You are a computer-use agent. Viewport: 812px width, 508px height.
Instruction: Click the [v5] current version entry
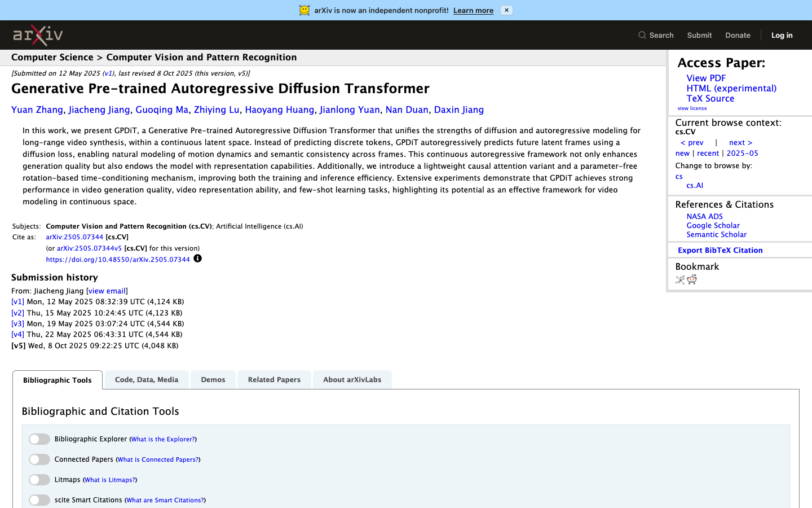tap(19, 345)
